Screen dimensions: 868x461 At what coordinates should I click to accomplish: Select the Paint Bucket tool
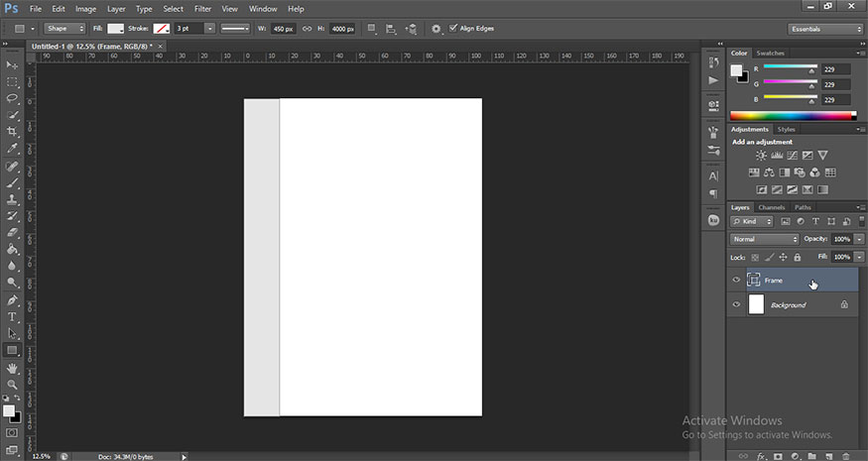pyautogui.click(x=12, y=249)
